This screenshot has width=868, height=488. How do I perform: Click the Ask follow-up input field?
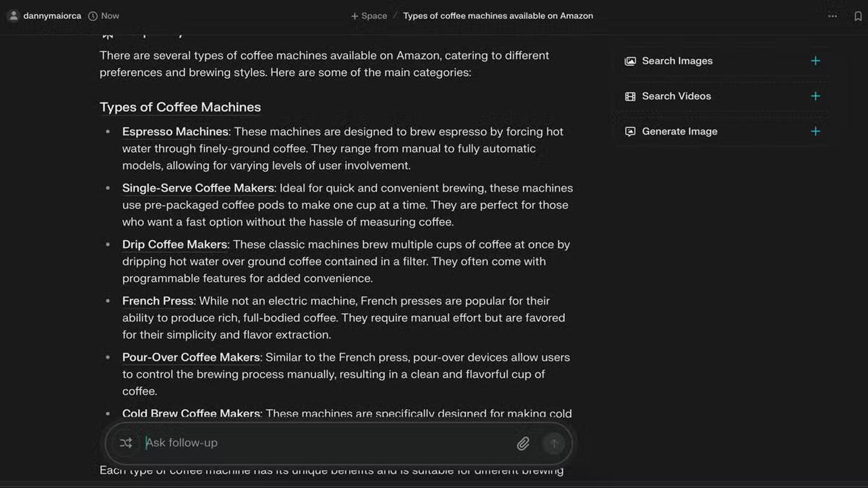325,443
